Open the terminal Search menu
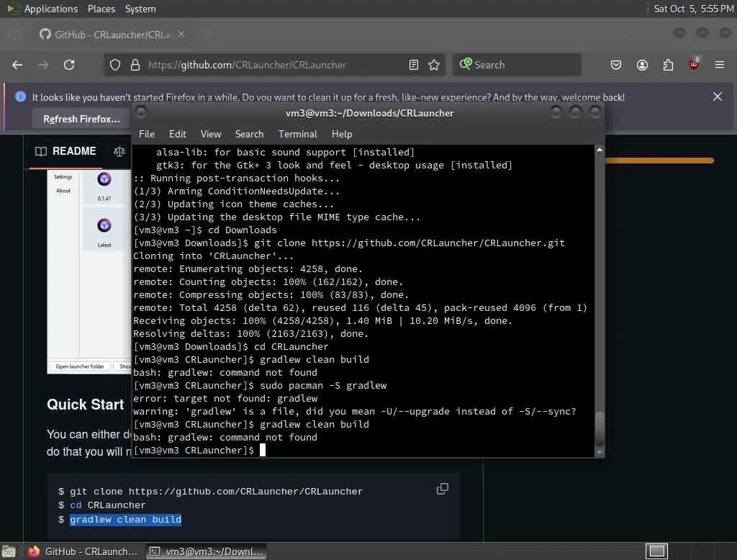The image size is (737, 560). point(249,134)
